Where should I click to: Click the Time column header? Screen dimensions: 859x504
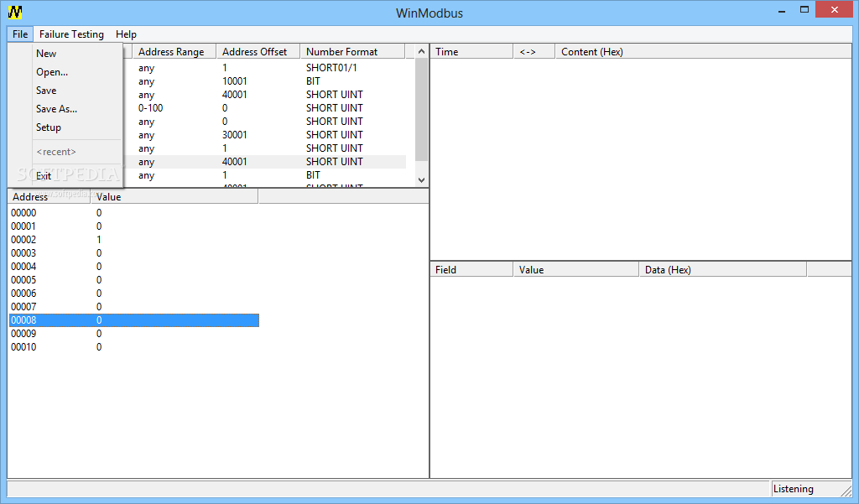pos(471,51)
